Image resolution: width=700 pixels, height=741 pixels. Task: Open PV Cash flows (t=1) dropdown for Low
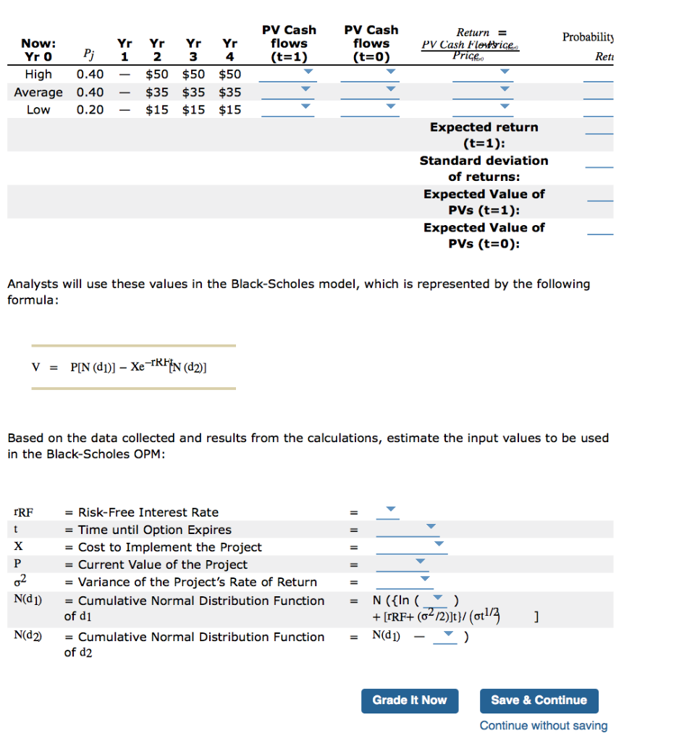click(x=307, y=107)
